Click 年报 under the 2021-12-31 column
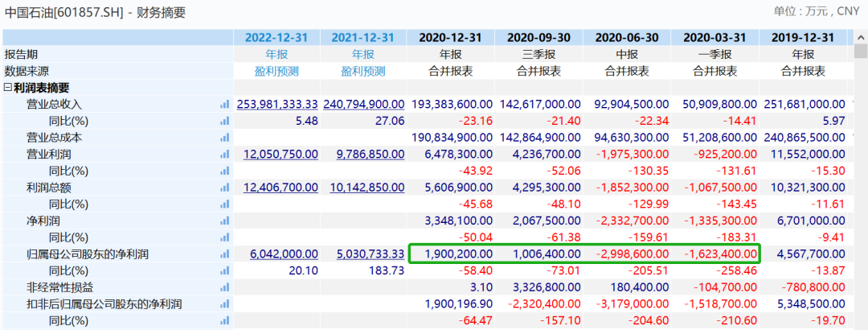868x330 pixels. pos(363,55)
